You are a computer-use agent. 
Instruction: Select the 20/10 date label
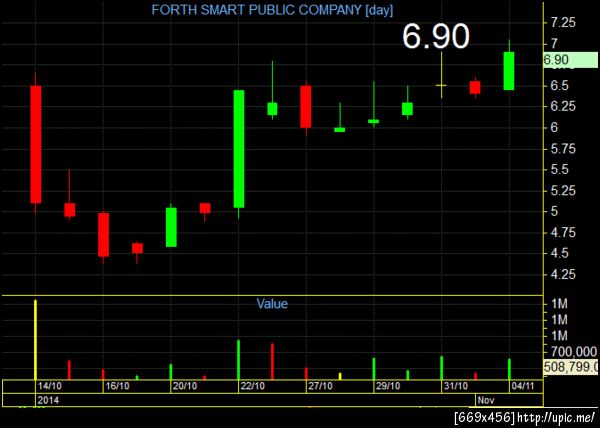(185, 386)
